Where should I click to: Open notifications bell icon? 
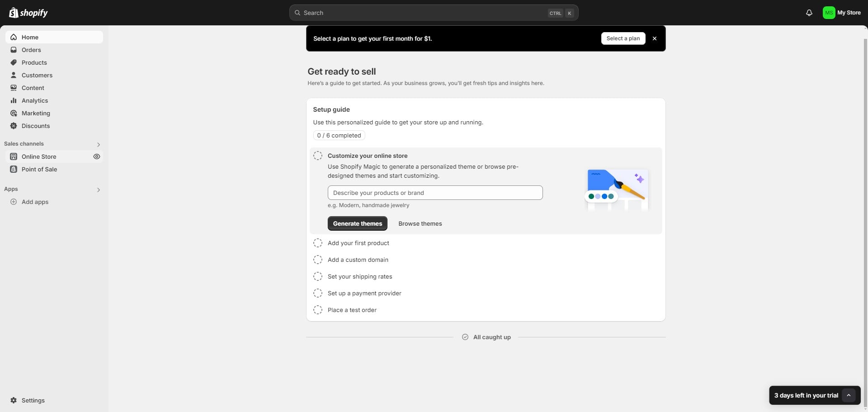809,13
